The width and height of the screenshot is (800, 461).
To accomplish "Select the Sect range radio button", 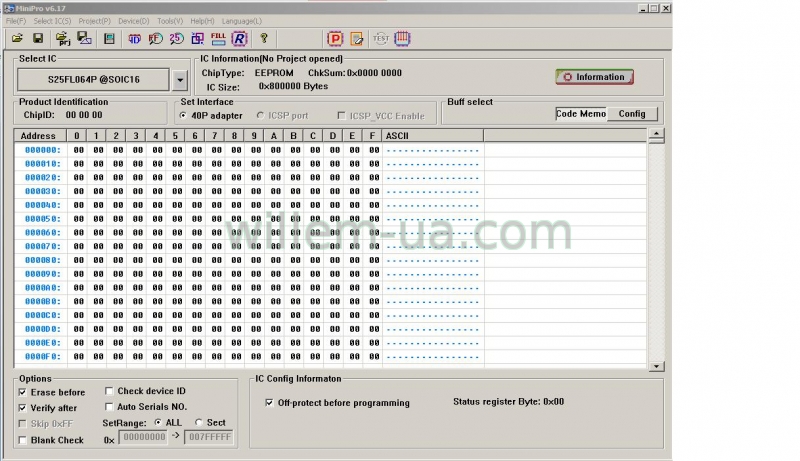I will tap(199, 422).
